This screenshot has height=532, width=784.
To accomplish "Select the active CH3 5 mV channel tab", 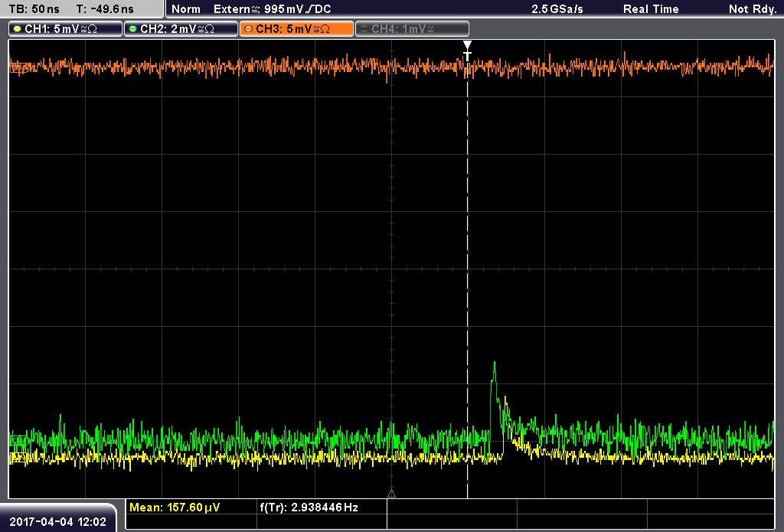I will pyautogui.click(x=296, y=29).
